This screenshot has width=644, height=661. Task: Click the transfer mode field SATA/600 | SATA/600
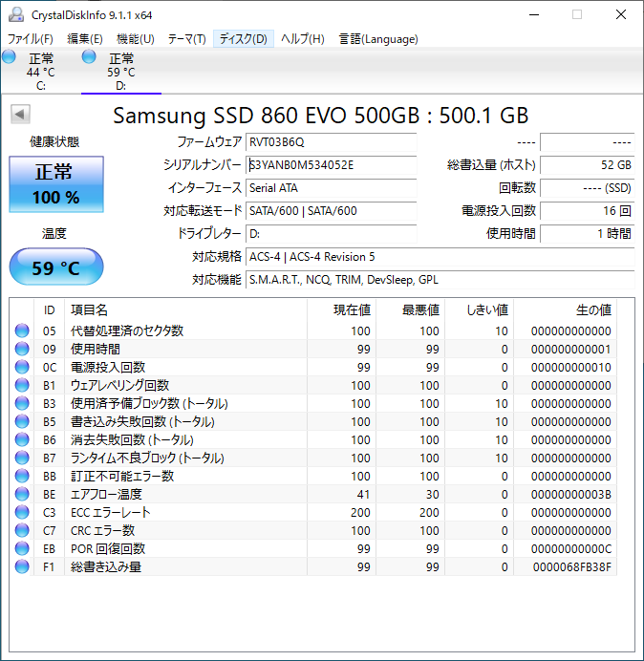pos(331,211)
